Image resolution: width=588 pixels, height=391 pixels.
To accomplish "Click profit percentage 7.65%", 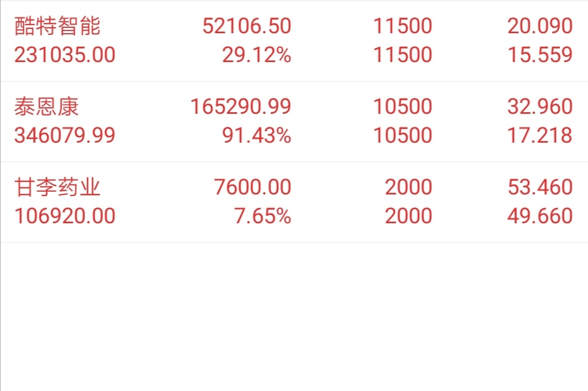I will pyautogui.click(x=262, y=216).
